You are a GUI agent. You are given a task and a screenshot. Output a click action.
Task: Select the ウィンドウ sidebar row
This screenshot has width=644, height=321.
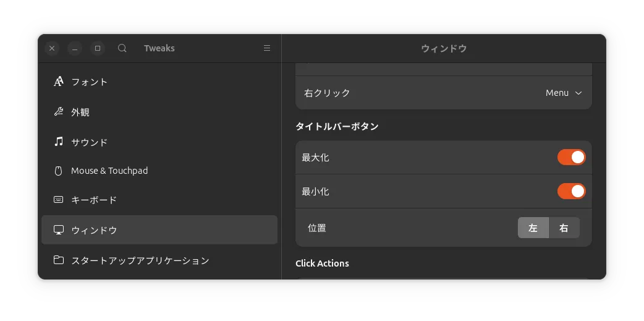[159, 229]
